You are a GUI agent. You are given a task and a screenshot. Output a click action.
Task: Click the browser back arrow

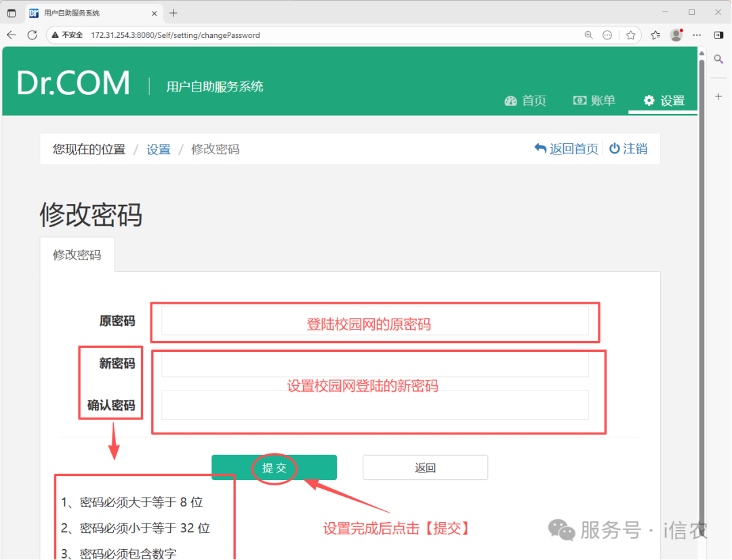(12, 35)
